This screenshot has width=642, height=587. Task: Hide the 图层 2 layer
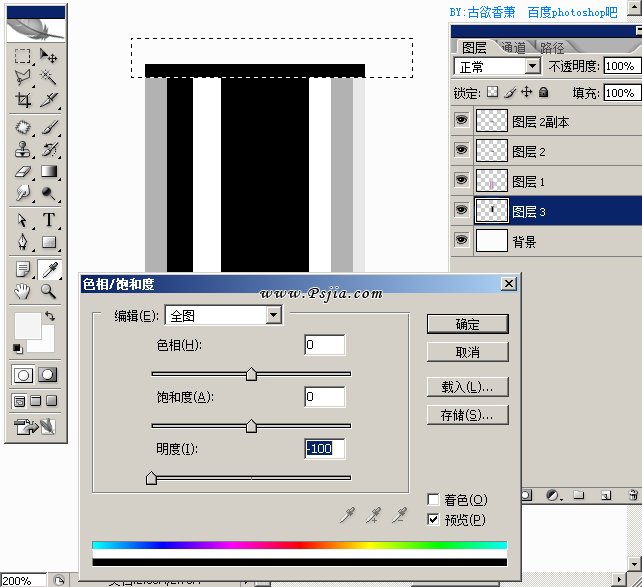(461, 150)
